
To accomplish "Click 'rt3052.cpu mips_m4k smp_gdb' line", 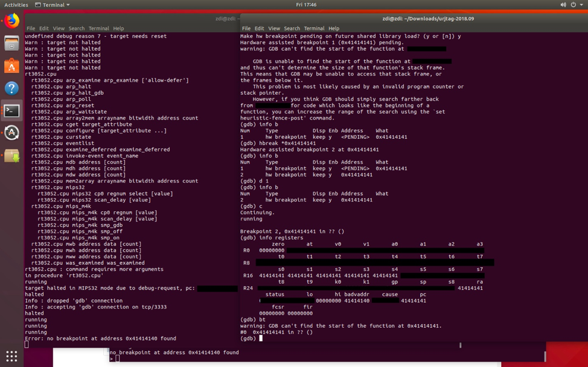I will 80,225.
